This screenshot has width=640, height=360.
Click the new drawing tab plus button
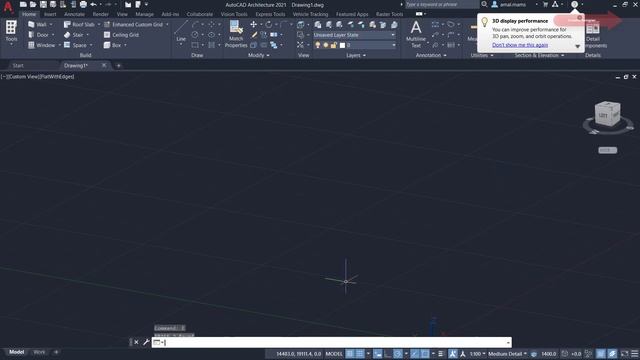(x=118, y=65)
